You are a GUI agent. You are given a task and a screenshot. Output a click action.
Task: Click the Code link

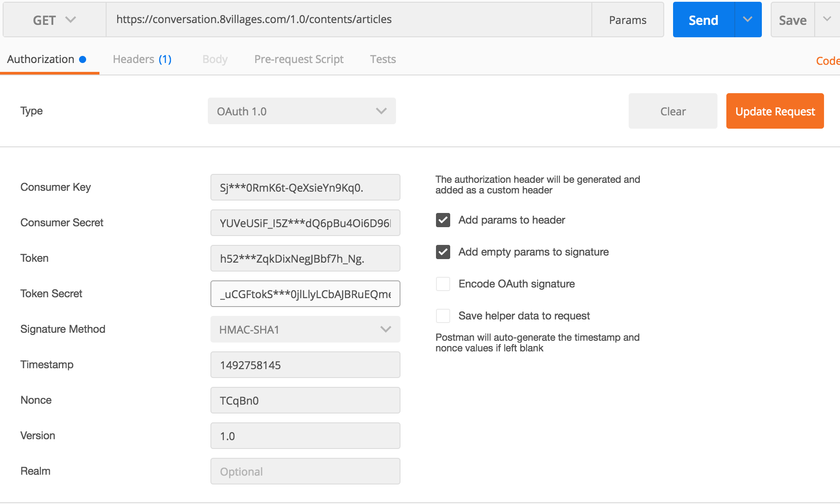828,61
